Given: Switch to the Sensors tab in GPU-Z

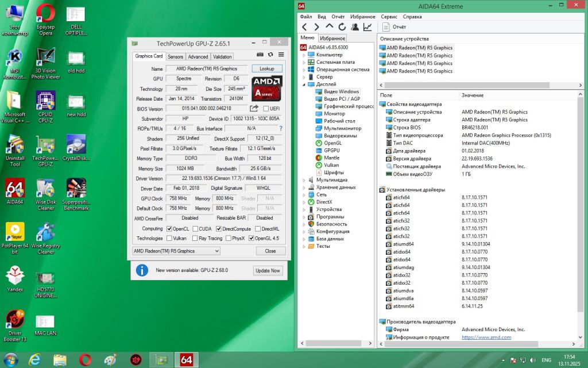Looking at the screenshot, I should coord(176,57).
